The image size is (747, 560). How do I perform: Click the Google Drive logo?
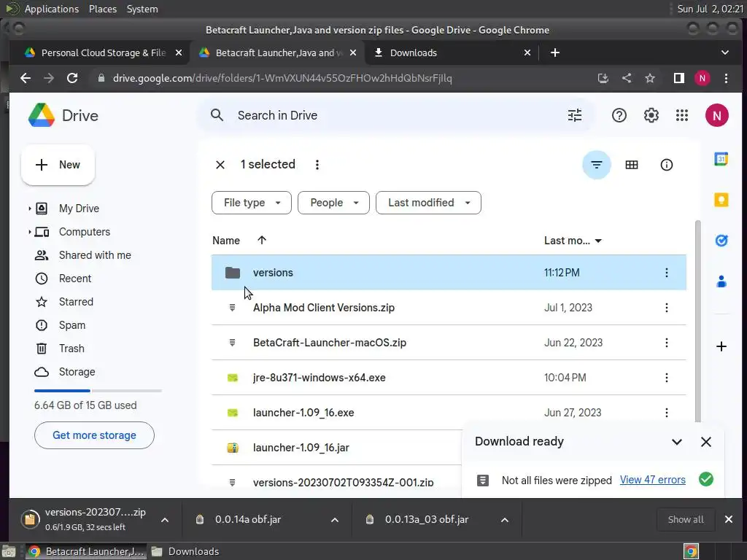(42, 115)
